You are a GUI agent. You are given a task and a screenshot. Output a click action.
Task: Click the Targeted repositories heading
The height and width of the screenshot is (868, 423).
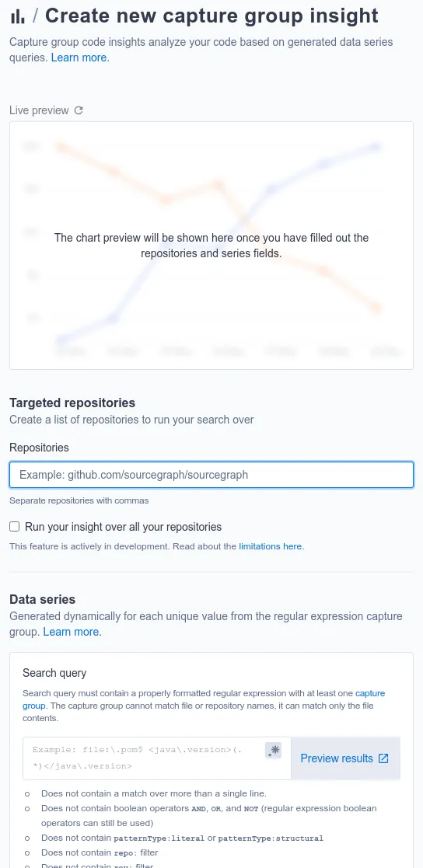coord(72,403)
